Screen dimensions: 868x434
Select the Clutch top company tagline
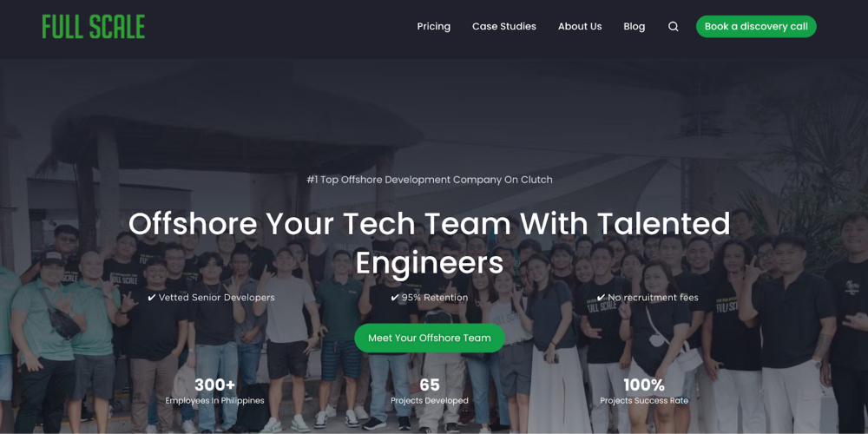pyautogui.click(x=430, y=180)
